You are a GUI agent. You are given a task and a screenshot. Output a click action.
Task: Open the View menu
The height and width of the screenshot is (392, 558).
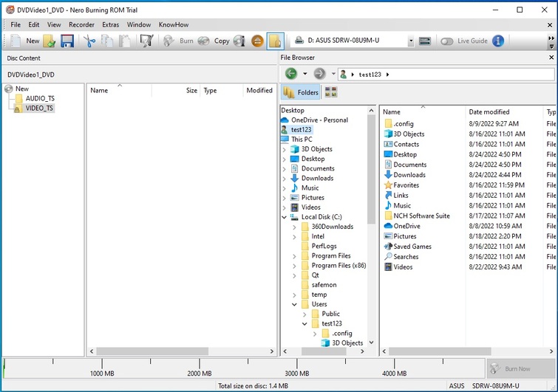54,24
